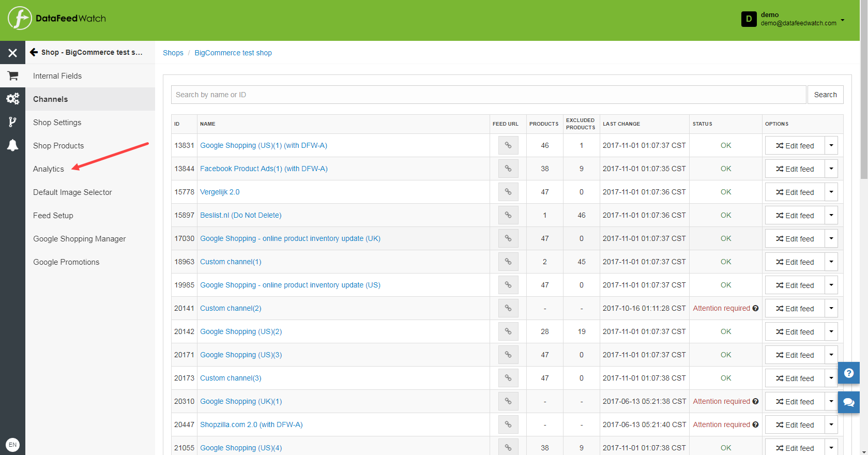This screenshot has height=455, width=868.
Task: Click the branch sidebar icon
Action: click(12, 122)
